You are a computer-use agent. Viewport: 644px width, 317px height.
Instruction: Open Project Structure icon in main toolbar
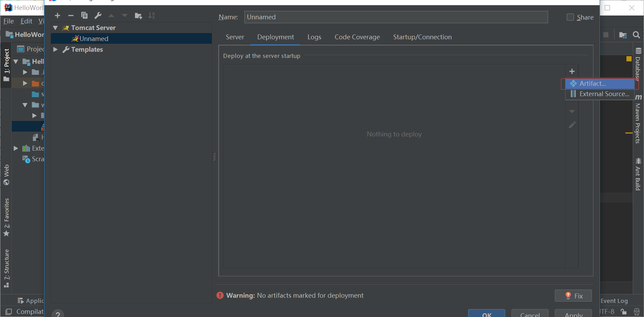623,35
